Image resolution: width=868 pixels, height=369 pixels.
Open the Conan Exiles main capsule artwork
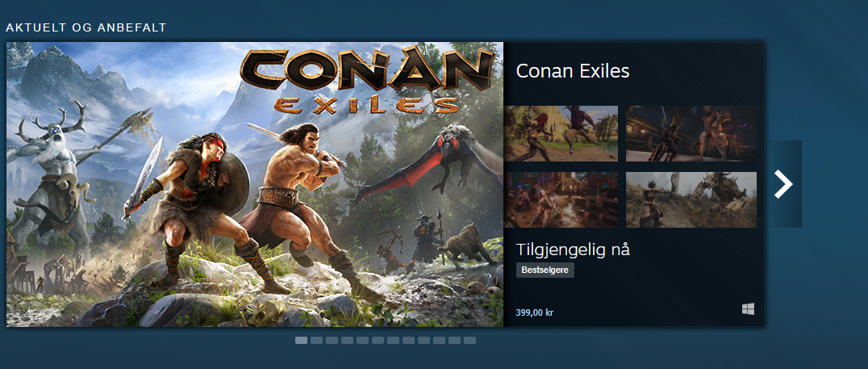point(255,184)
